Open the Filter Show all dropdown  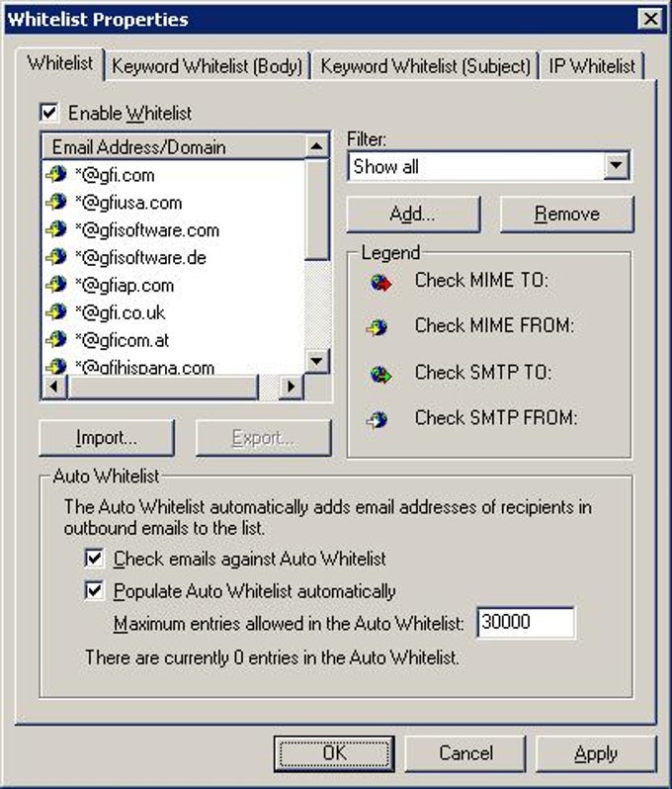[x=617, y=165]
